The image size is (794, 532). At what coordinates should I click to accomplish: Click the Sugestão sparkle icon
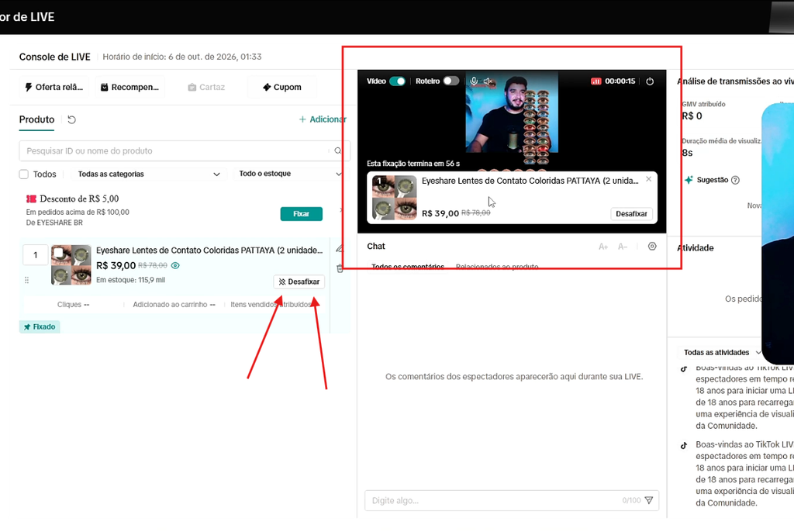click(689, 180)
